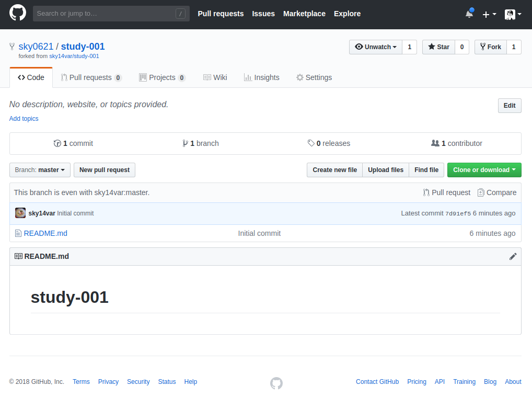Screen dimensions: 532x398
Task: View fork count next to Fork
Action: (x=514, y=47)
